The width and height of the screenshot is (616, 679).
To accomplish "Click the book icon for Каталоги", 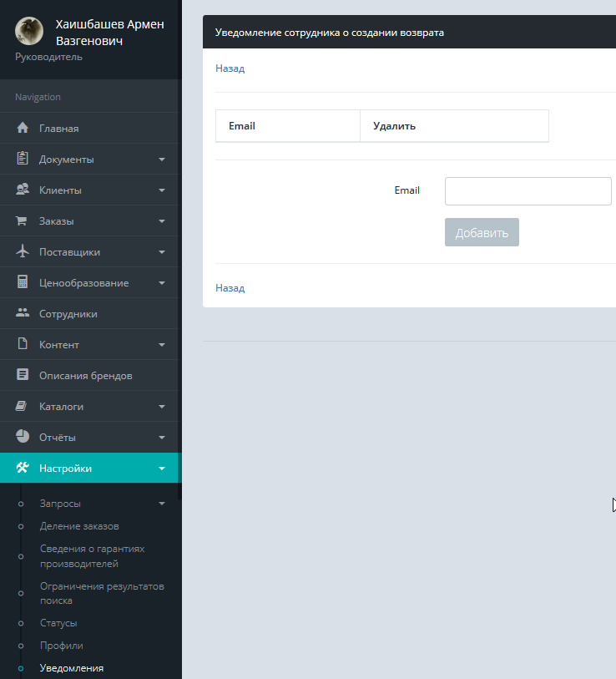I will [23, 407].
